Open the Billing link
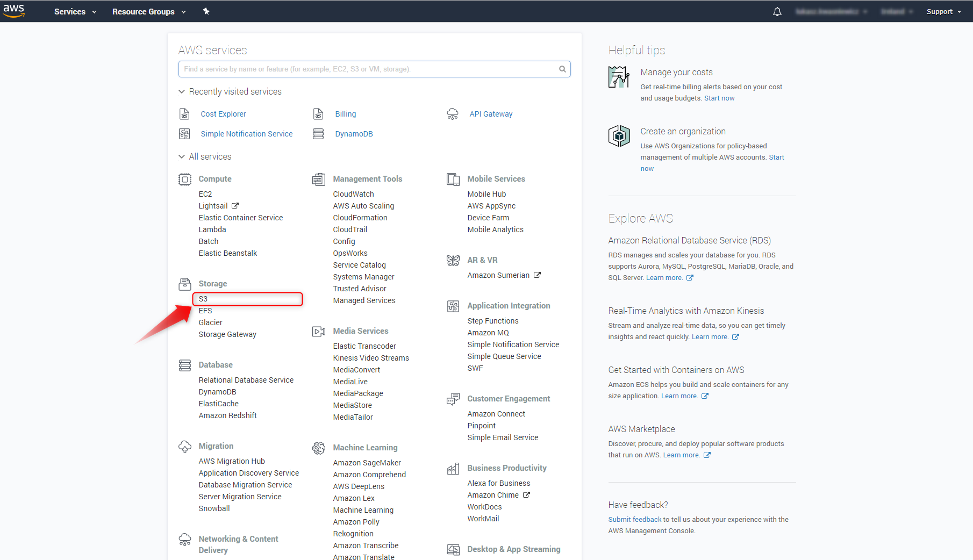 (x=346, y=114)
